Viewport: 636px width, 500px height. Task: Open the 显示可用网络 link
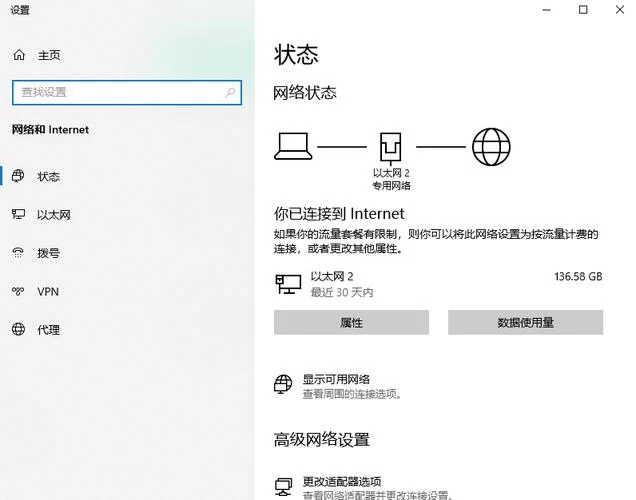click(336, 379)
